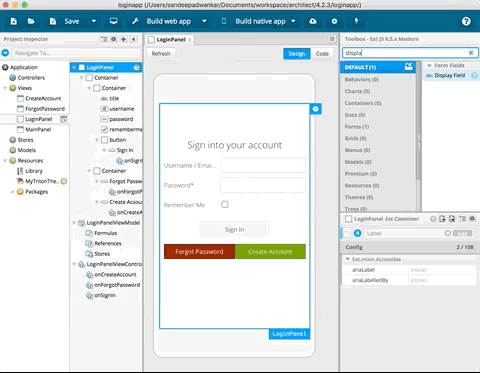Open settings via the toolbar gear icon
Image resolution: width=480 pixels, height=373 pixels.
coord(334,21)
